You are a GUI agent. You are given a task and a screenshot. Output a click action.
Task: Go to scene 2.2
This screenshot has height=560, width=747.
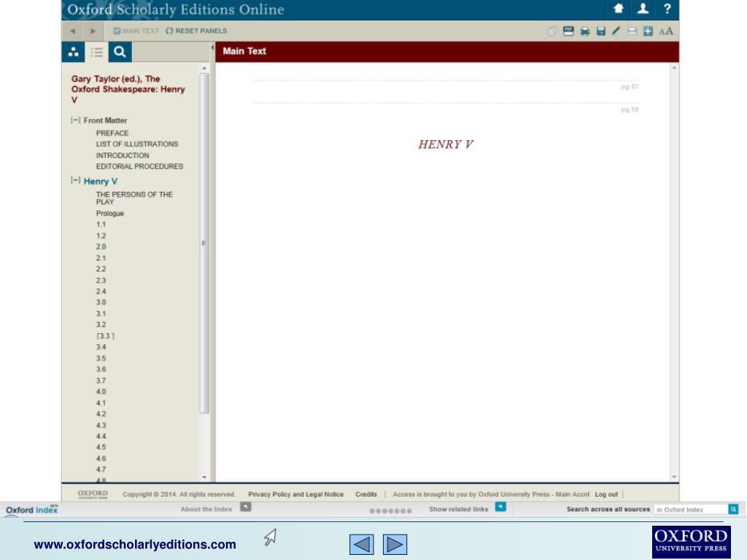pyautogui.click(x=101, y=269)
